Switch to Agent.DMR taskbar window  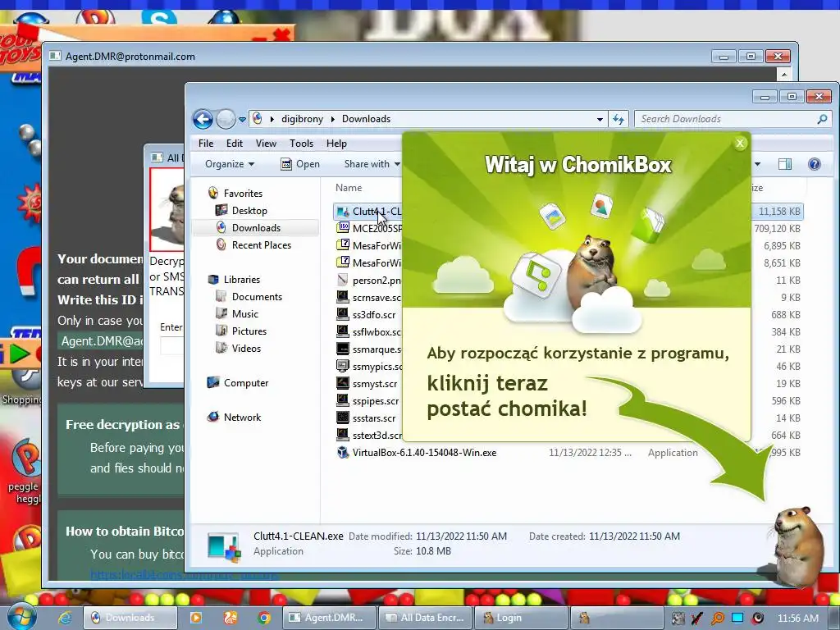click(328, 618)
